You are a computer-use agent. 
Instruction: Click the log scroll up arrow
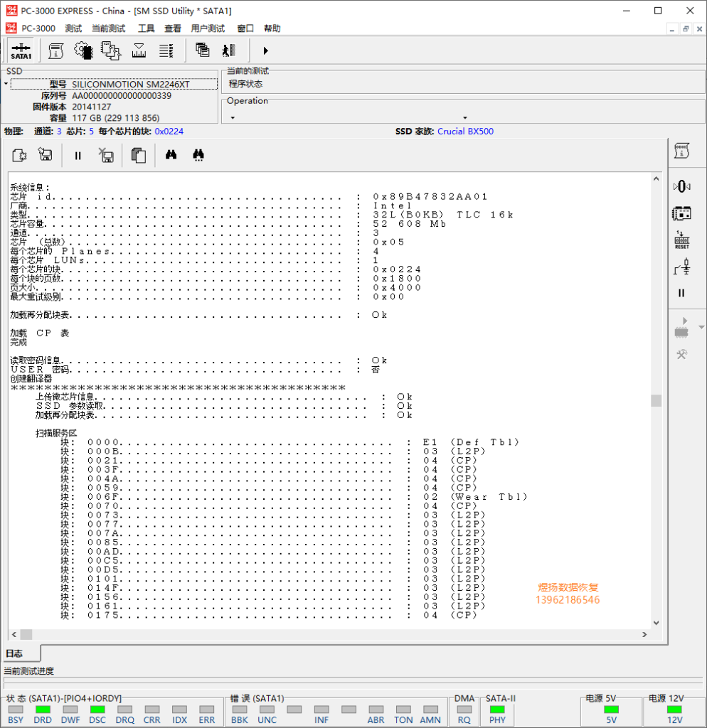point(656,178)
